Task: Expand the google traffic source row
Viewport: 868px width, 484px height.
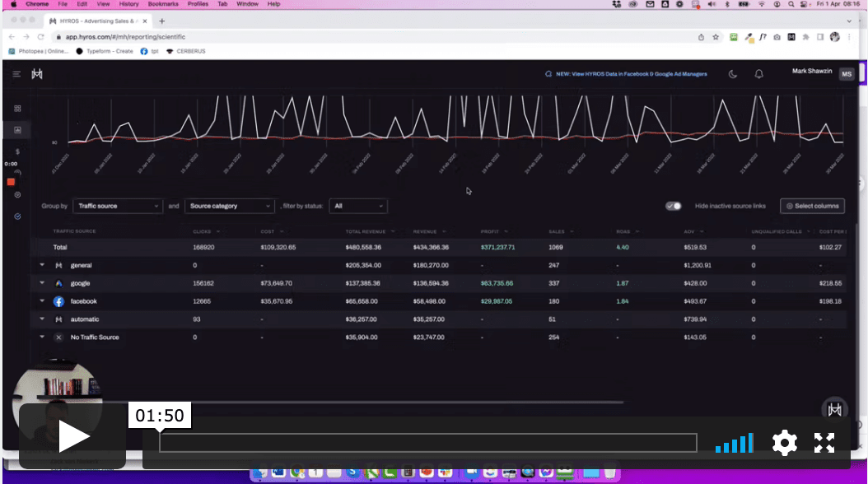Action: 42,283
